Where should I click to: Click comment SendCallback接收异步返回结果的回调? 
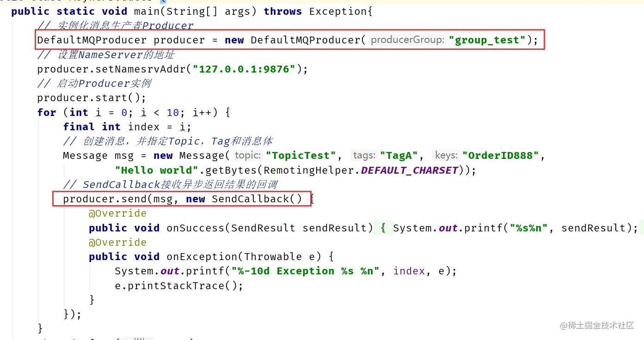171,184
